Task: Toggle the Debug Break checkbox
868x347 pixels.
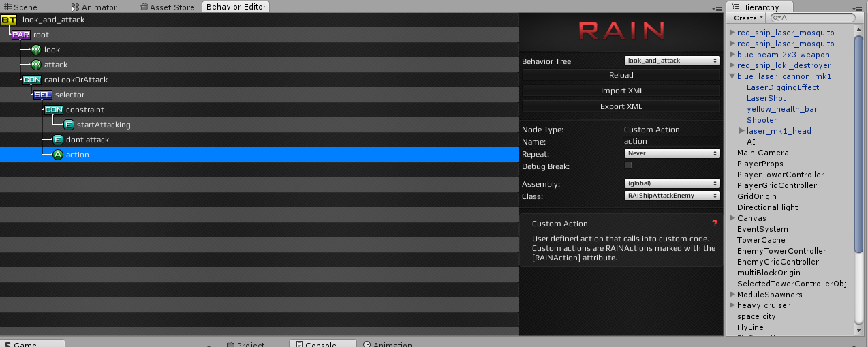Action: [x=628, y=166]
